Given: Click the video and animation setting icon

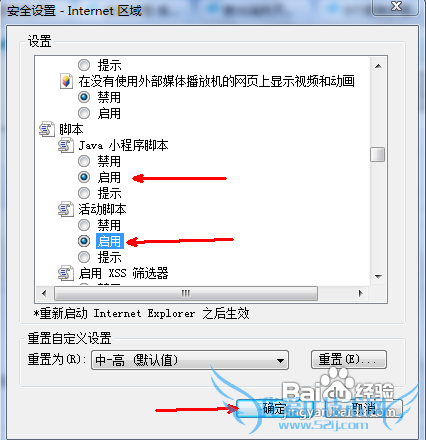Looking at the screenshot, I should (66, 81).
